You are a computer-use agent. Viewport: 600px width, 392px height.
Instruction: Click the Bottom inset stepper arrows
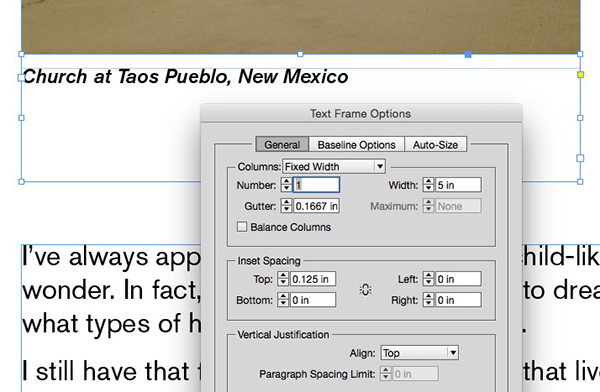point(283,300)
